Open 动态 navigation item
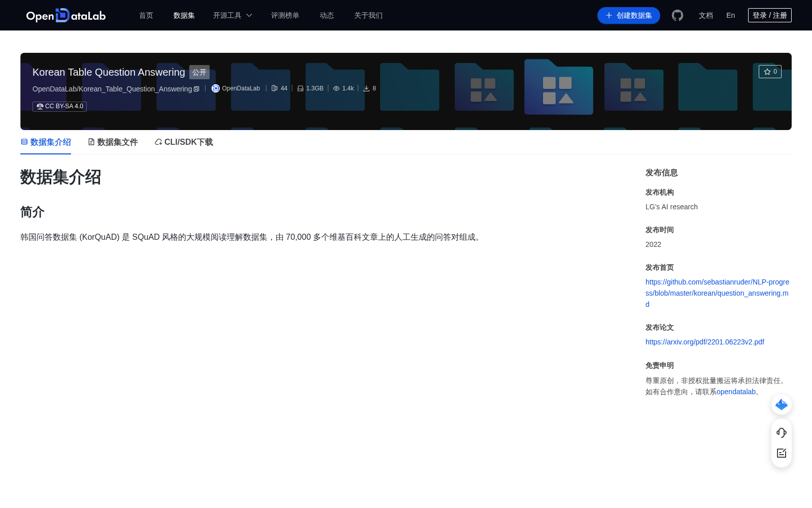Image resolution: width=812 pixels, height=508 pixels. tap(327, 15)
